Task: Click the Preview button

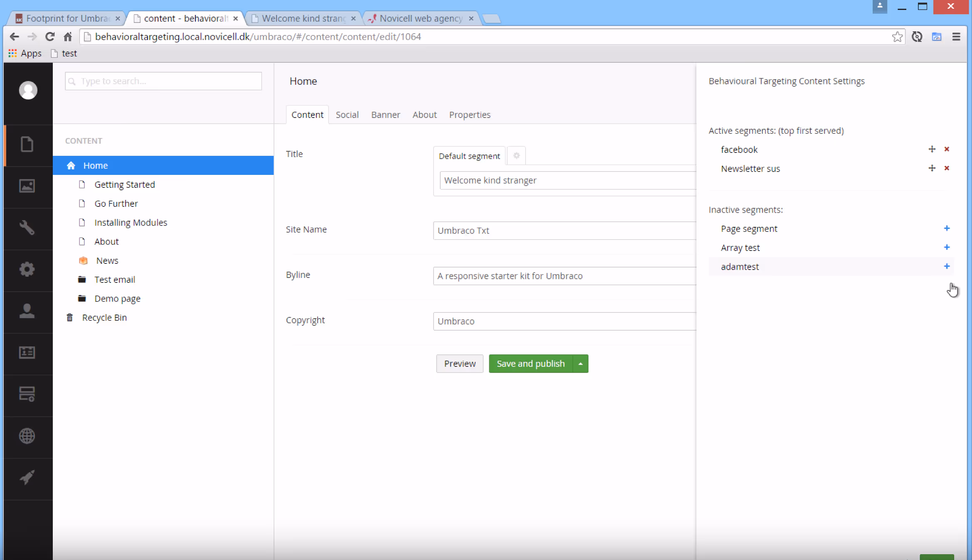Action: [459, 364]
